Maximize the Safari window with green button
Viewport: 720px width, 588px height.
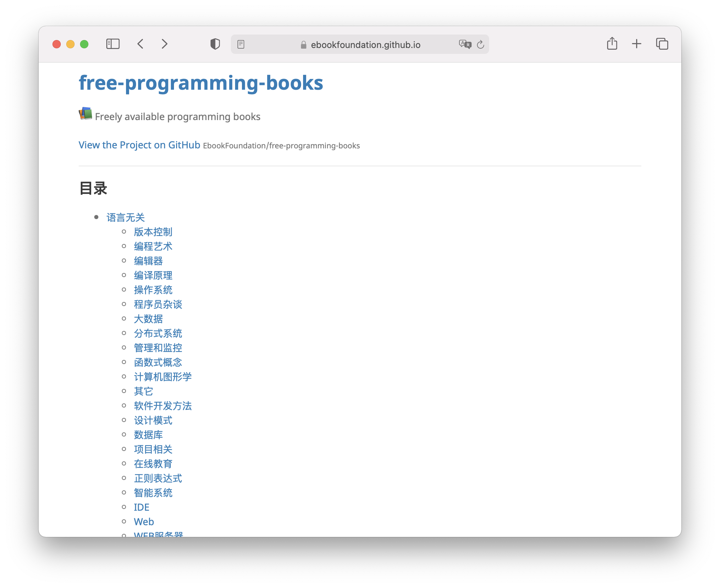pyautogui.click(x=84, y=44)
